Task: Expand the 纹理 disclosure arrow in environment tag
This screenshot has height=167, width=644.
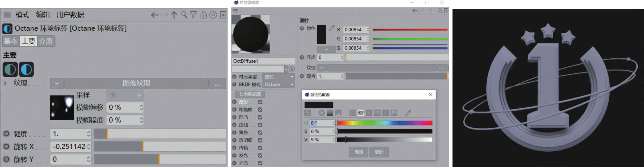Action: pos(5,83)
